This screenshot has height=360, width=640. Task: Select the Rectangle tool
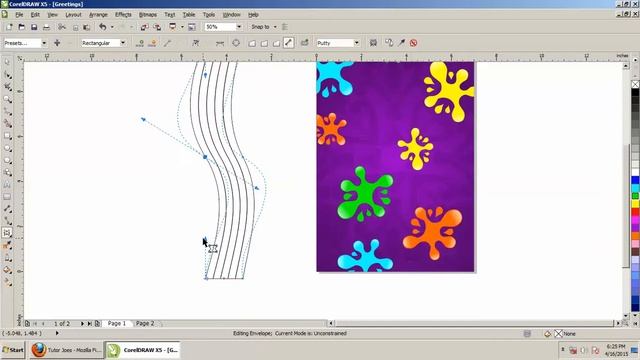tap(7, 136)
